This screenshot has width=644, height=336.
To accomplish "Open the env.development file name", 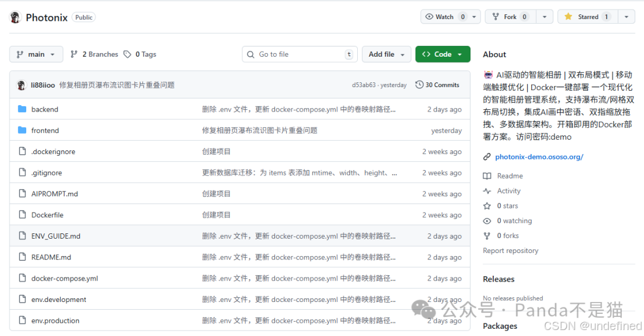I will (x=58, y=300).
